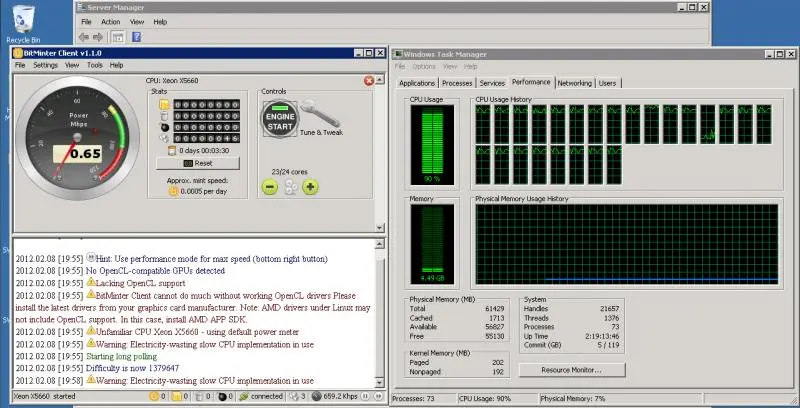Click the pause round button in BitMinter status bar
Screen dimensions: 800x408
(367, 396)
